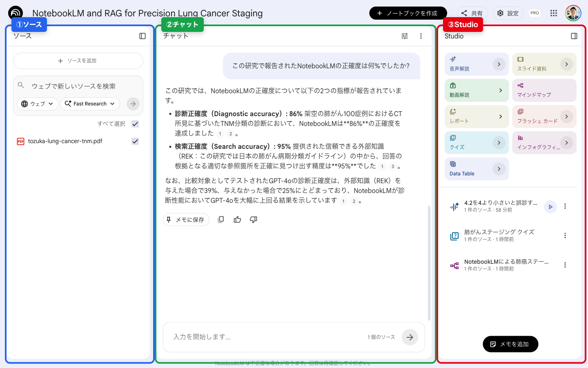Save response with メモに保存
Viewport: 588px width, 368px height.
click(186, 220)
